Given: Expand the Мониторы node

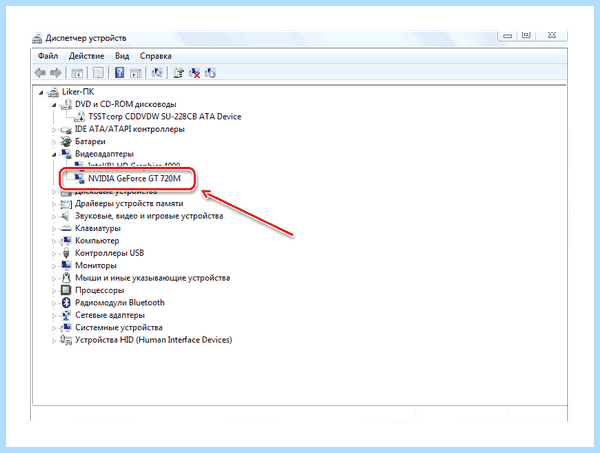Looking at the screenshot, I should [54, 266].
